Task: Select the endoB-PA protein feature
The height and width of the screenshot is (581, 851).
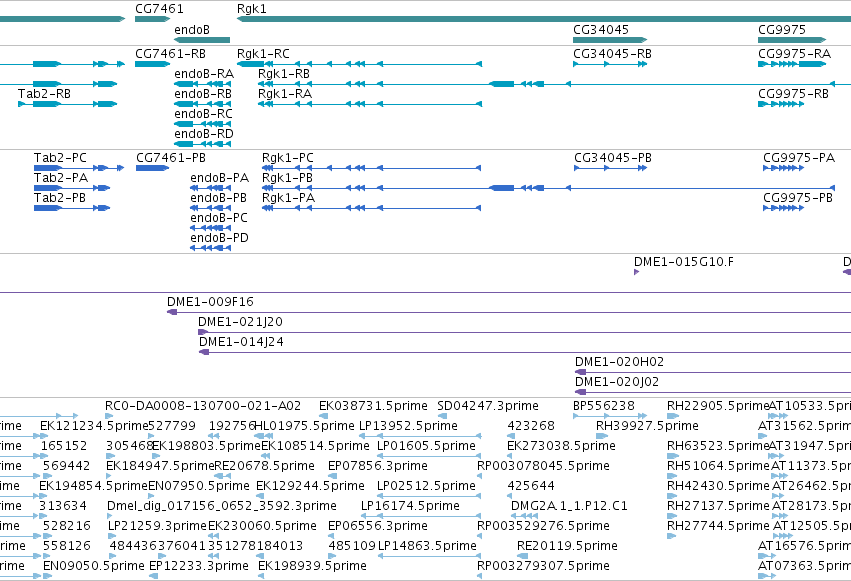Action: (211, 188)
